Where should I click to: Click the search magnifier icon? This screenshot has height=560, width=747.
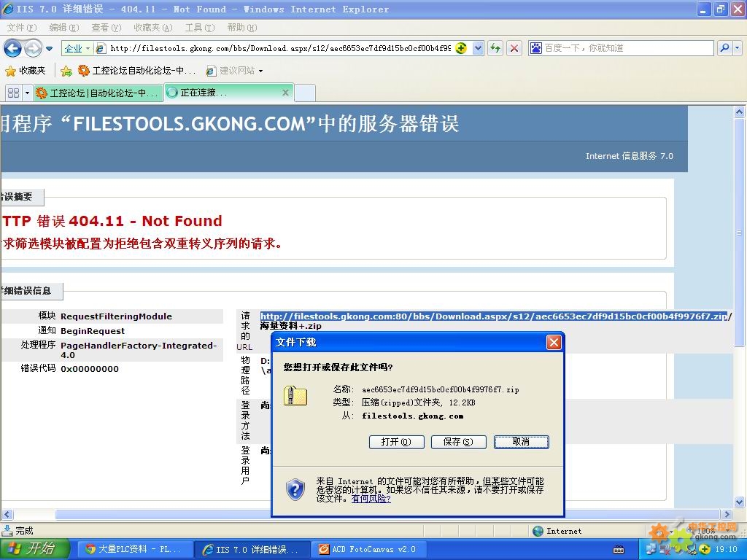click(x=724, y=48)
